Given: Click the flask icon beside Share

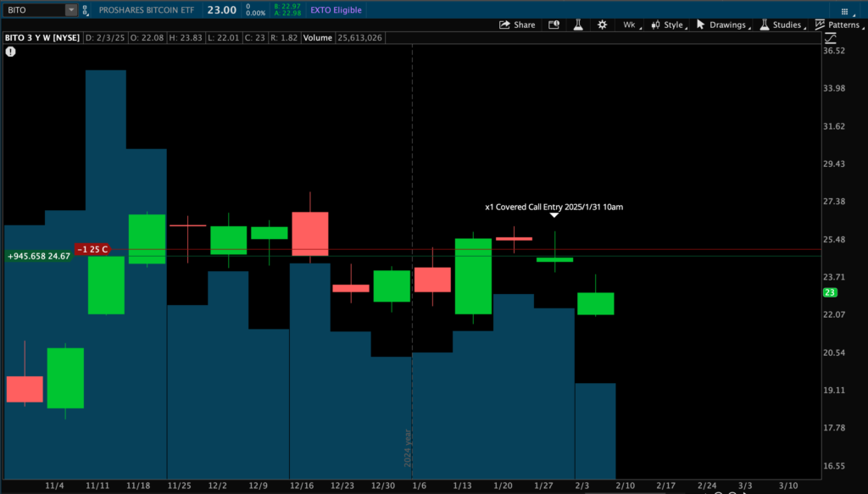Looking at the screenshot, I should click(x=578, y=25).
